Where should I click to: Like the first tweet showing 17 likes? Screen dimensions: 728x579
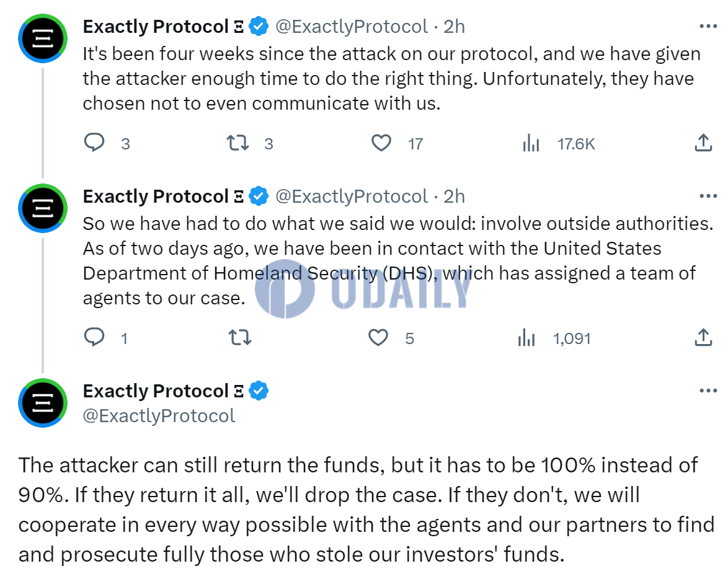381,143
